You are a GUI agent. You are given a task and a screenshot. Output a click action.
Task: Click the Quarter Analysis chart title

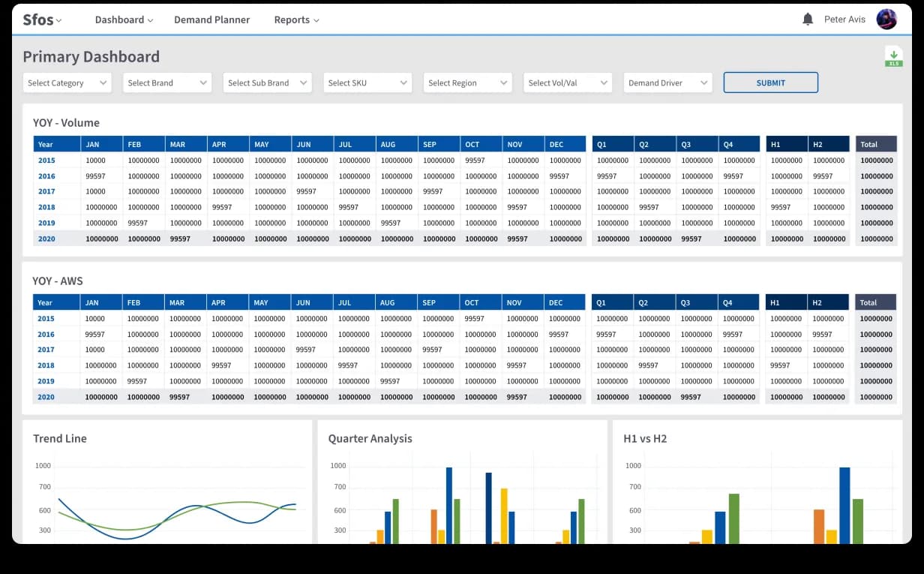370,438
